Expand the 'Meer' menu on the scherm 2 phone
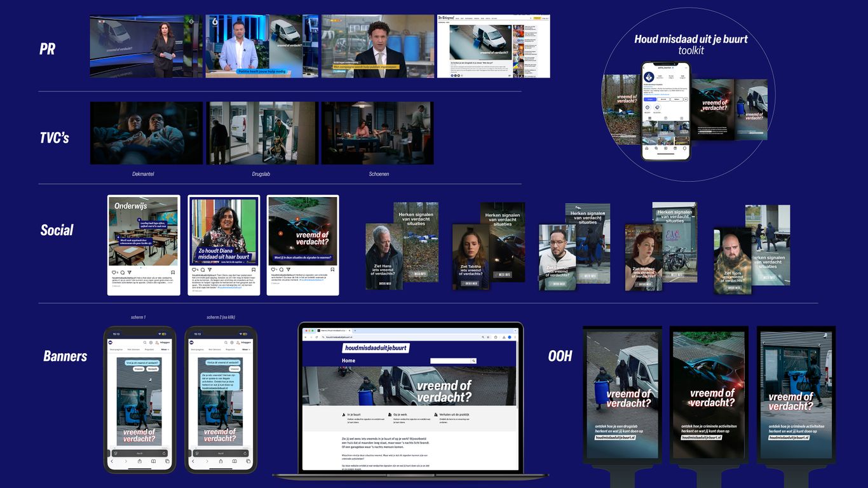Viewport: 868px width, 488px height. (247, 349)
